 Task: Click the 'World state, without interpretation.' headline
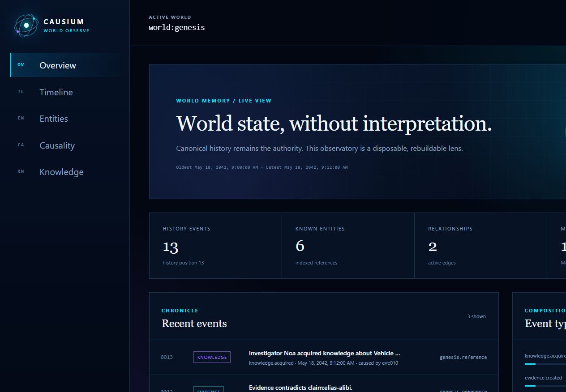tap(334, 123)
